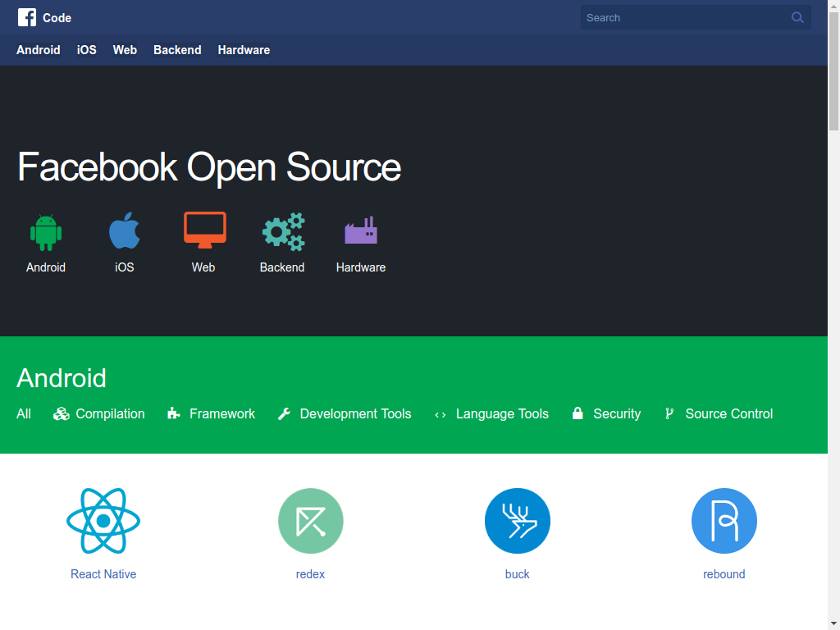
Task: Click the Android label under hero icons
Action: pos(46,267)
